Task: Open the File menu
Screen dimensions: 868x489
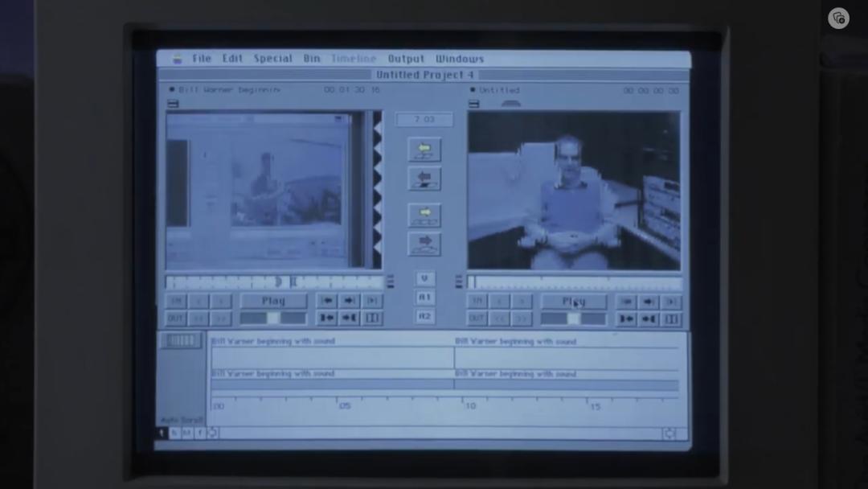Action: click(202, 59)
